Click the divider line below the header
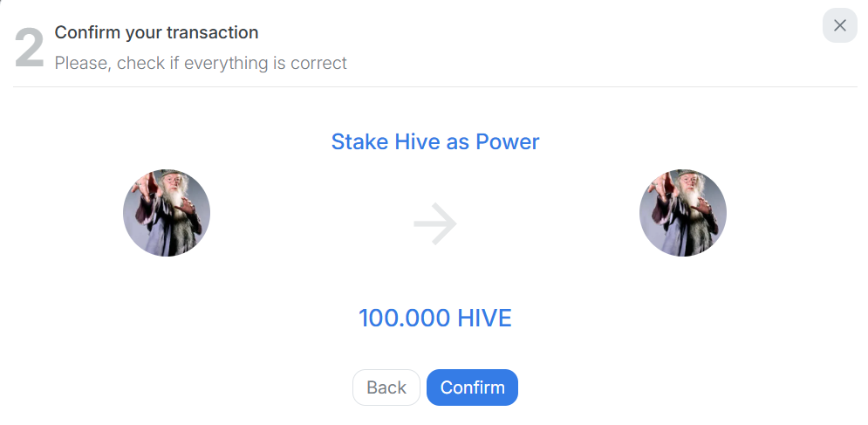The width and height of the screenshot is (868, 425). pos(435,87)
